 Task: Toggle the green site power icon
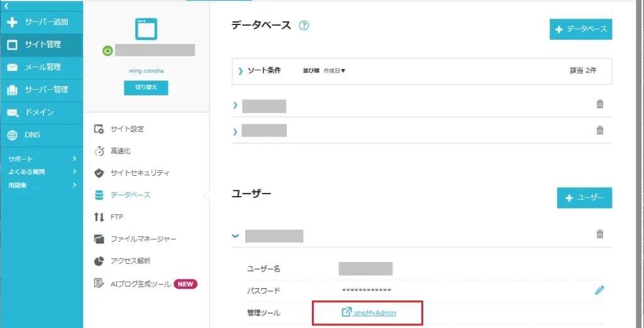(108, 51)
